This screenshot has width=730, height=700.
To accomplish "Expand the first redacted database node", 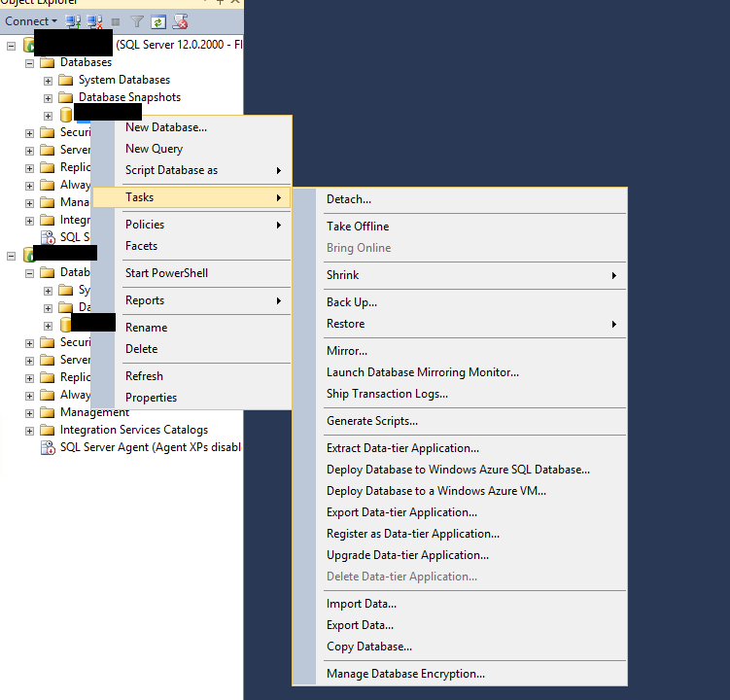I will [48, 116].
